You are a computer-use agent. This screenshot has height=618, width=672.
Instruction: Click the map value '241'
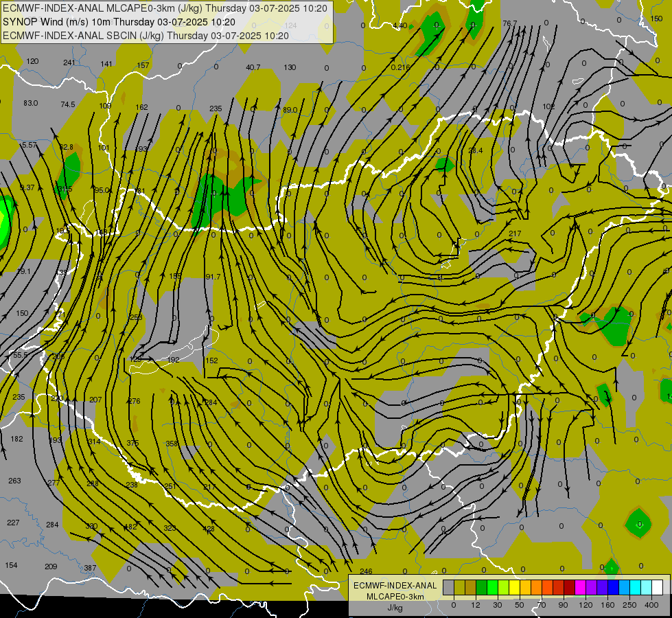[69, 62]
